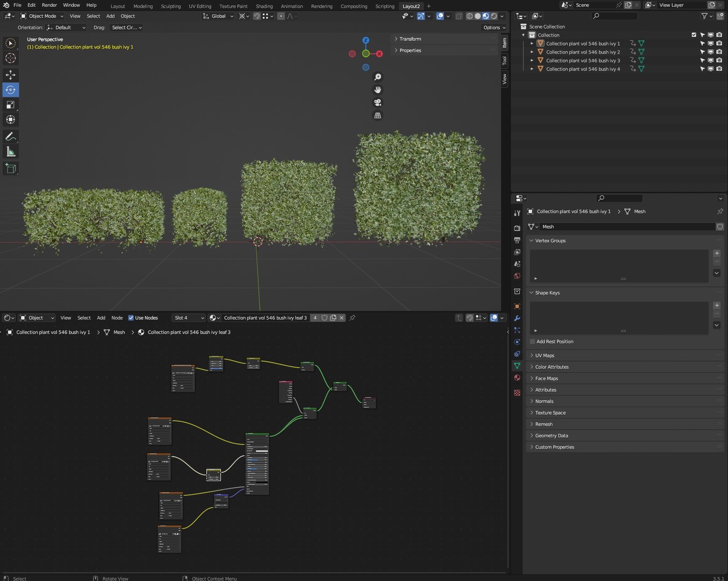Open Object Data green triangle tab
Screen dimensions: 728x581
tap(517, 366)
